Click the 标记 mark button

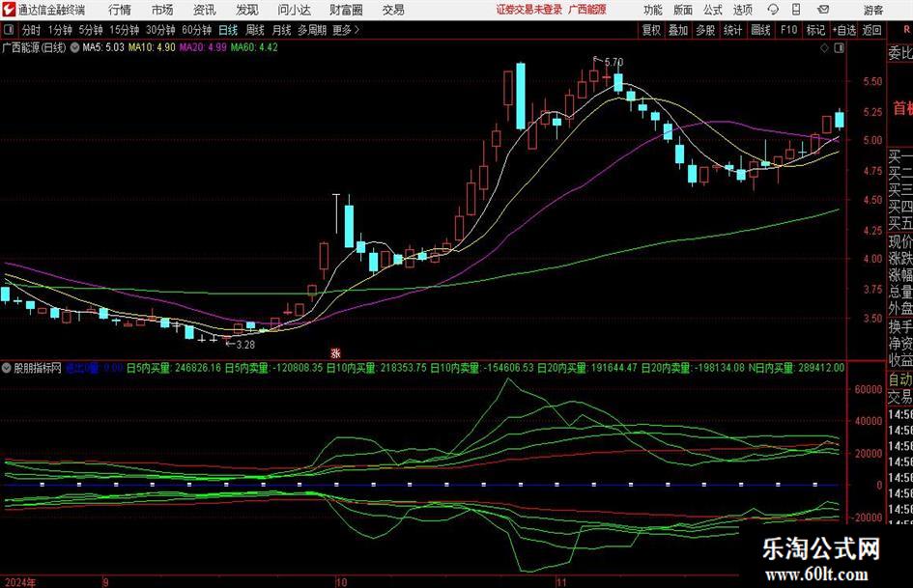(x=815, y=30)
